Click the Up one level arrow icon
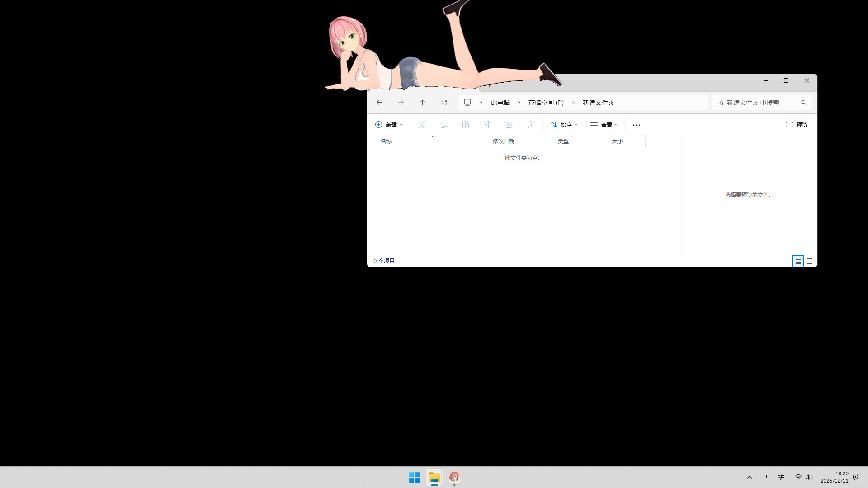Viewport: 868px width, 488px height. tap(422, 103)
